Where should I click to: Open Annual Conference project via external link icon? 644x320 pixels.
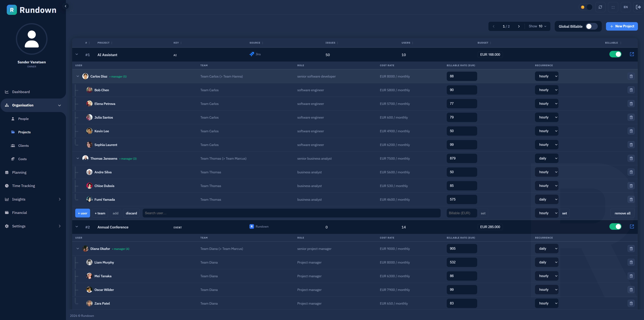632,227
